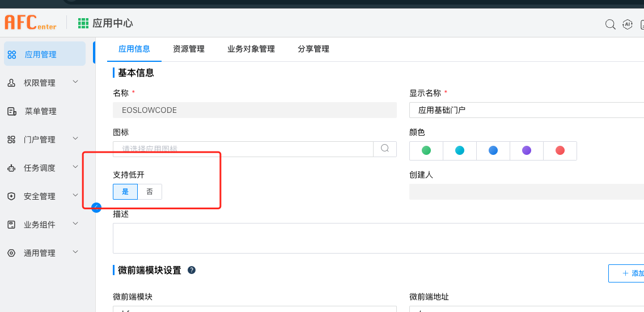The width and height of the screenshot is (644, 312).
Task: Click the 基本信息 section heading
Action: (x=136, y=73)
